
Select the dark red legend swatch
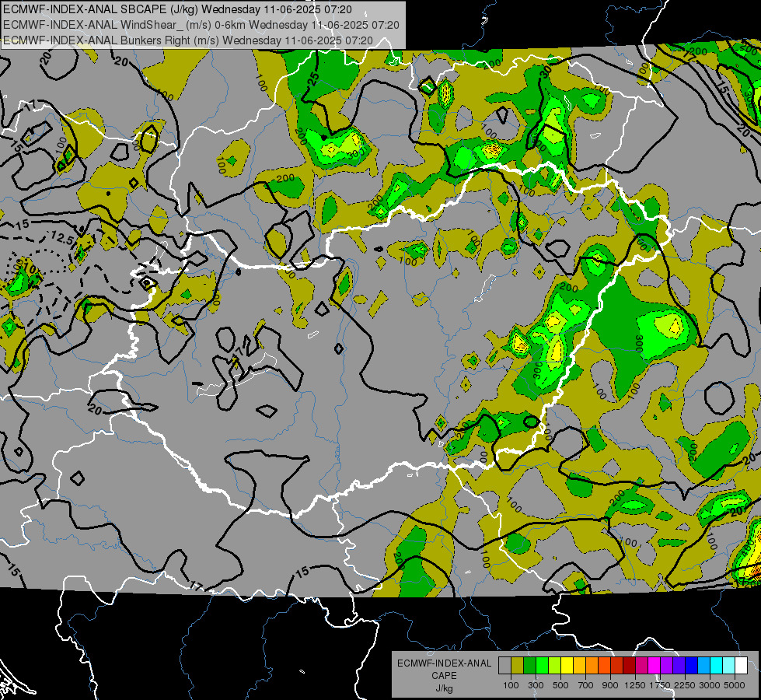pyautogui.click(x=629, y=665)
